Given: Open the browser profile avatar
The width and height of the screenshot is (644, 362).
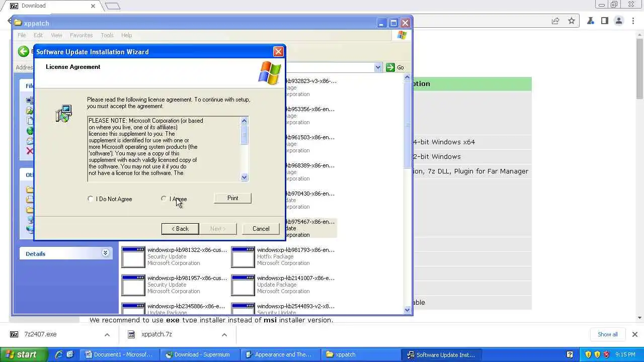Looking at the screenshot, I should tap(619, 21).
